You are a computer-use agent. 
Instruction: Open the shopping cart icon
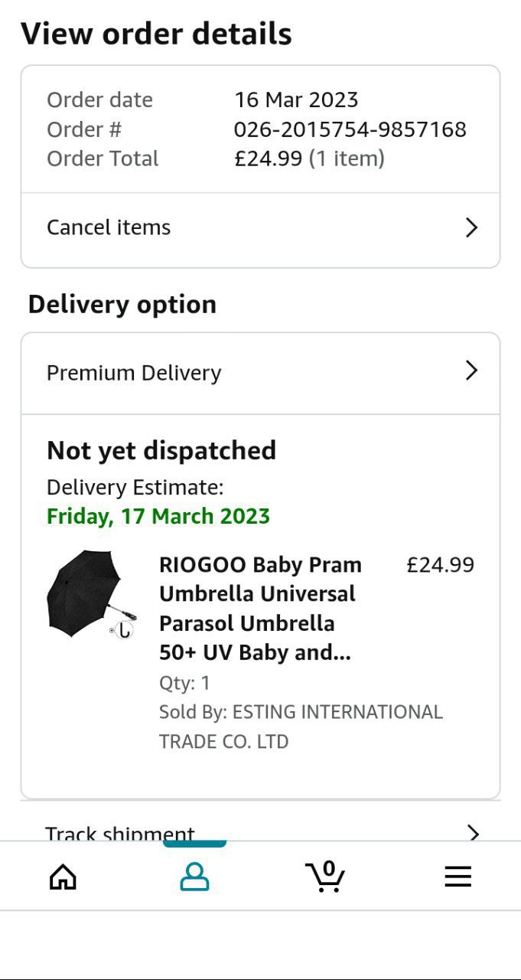(325, 876)
